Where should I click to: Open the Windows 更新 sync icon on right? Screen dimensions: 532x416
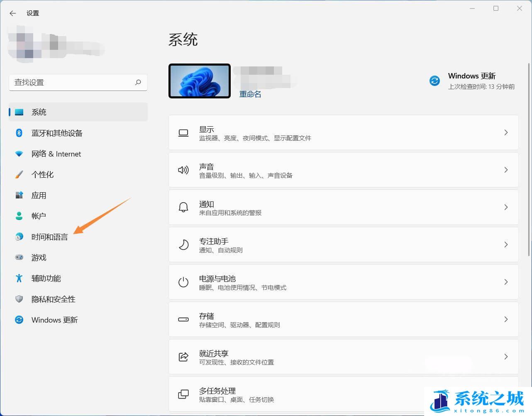[434, 81]
